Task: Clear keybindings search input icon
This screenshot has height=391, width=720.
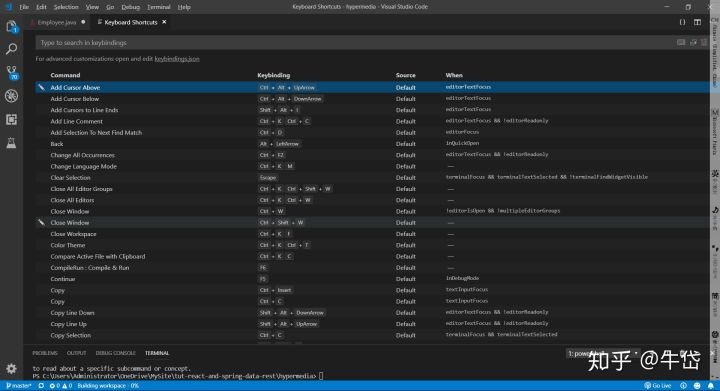Action: click(x=704, y=43)
